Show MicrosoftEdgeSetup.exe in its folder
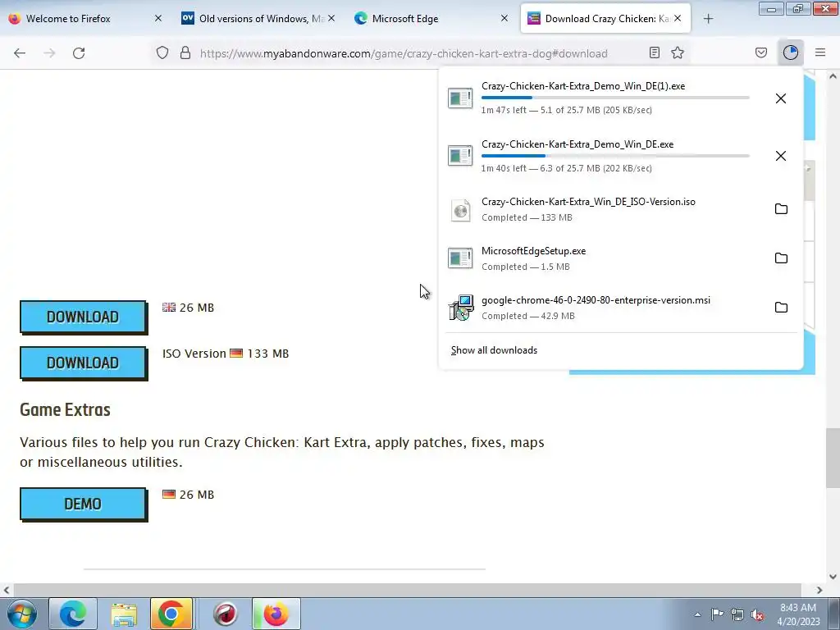Screen dimensions: 840x630 click(x=781, y=258)
